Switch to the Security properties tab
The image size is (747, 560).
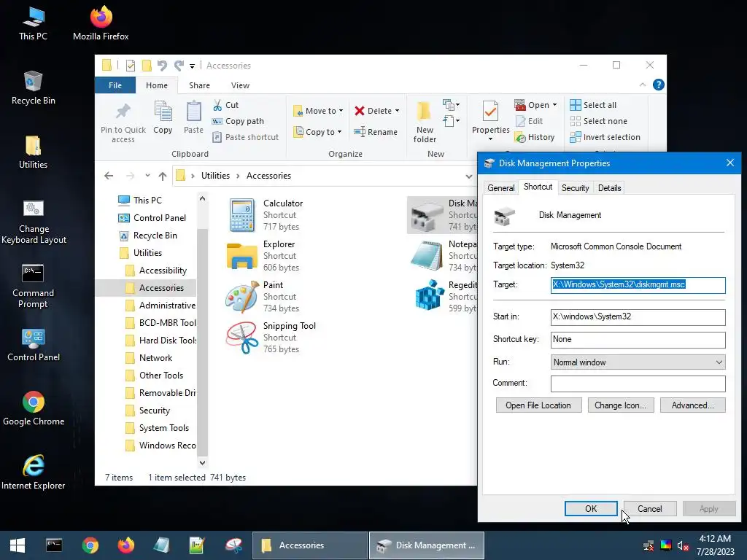(575, 188)
